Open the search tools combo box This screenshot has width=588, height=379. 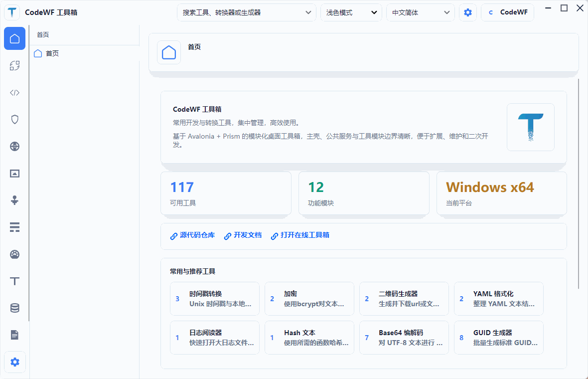246,12
